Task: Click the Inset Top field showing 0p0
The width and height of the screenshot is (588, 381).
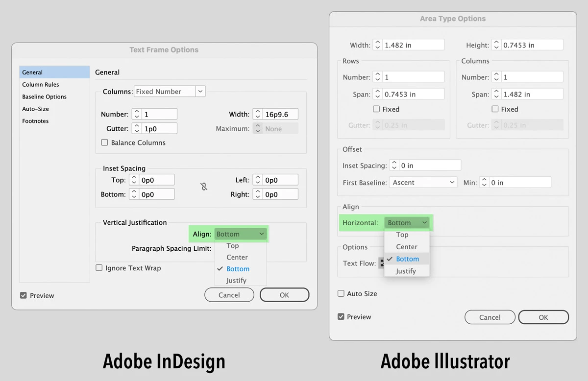Action: point(156,180)
